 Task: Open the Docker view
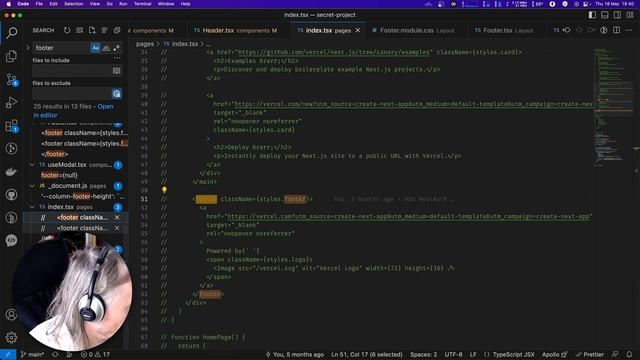click(11, 171)
